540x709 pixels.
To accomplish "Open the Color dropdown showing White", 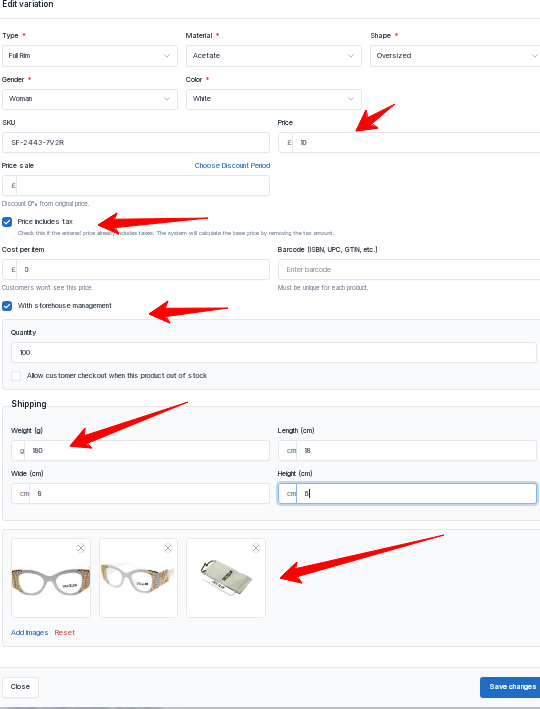I will [274, 99].
